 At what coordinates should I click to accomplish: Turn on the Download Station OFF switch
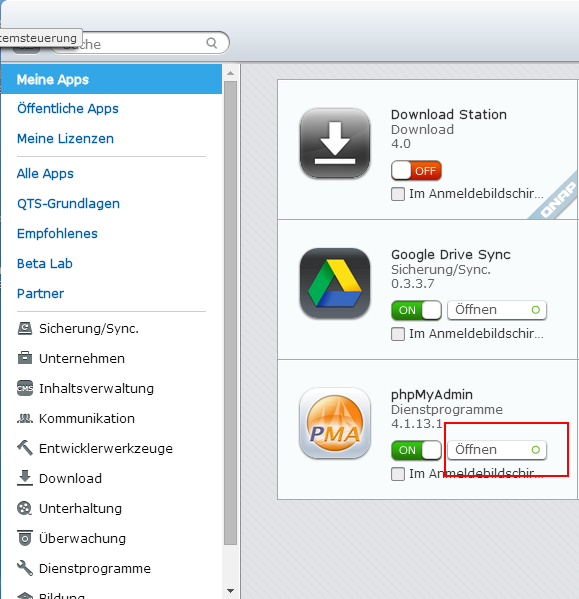click(416, 170)
